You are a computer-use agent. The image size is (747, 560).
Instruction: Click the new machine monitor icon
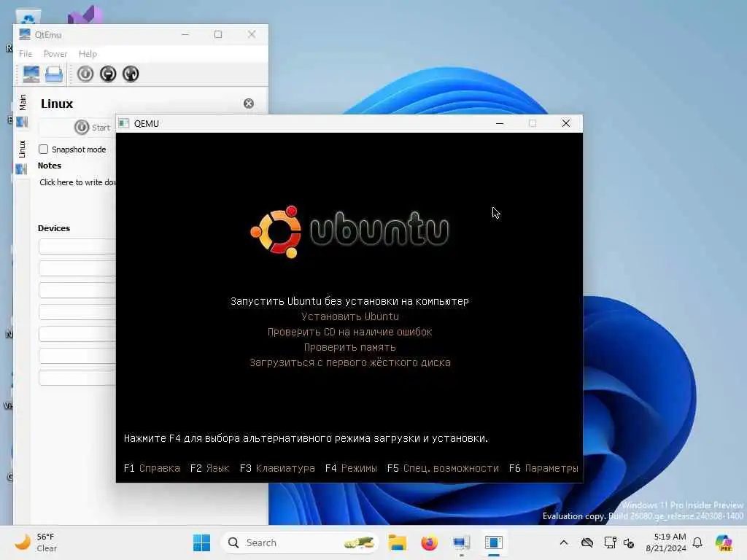(31, 74)
